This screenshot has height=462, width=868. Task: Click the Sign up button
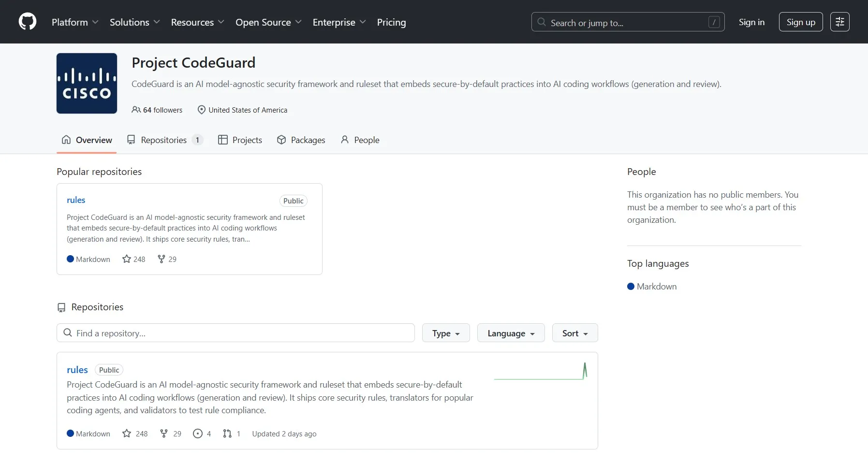(800, 21)
